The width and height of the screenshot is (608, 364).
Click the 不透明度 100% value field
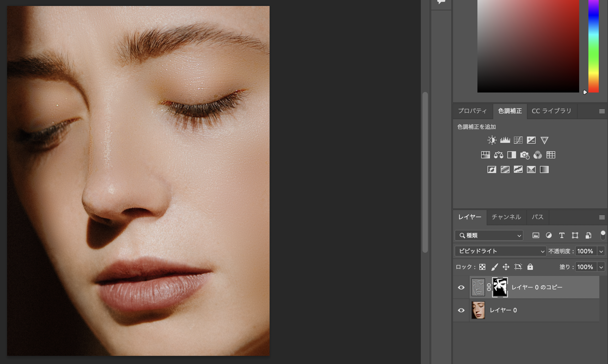(x=586, y=251)
